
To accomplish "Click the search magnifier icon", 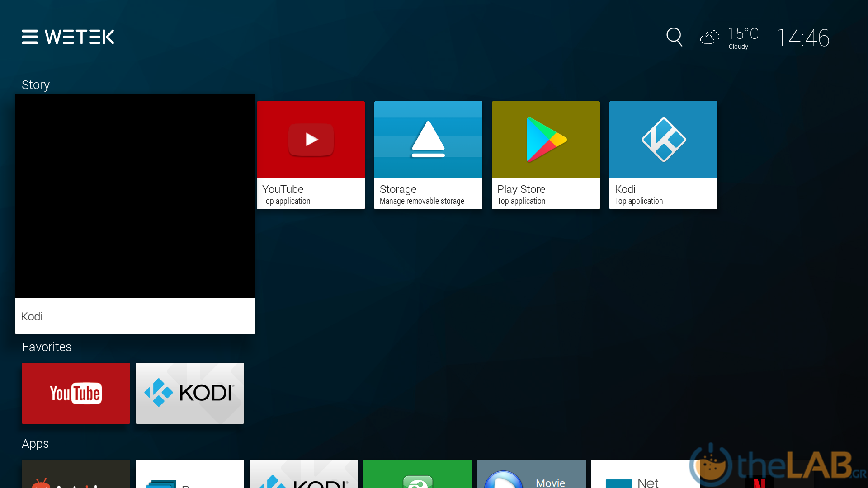I will click(674, 37).
